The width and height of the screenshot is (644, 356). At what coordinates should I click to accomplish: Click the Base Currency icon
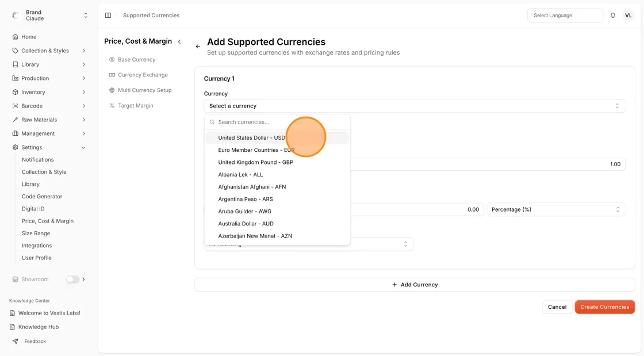click(x=112, y=60)
